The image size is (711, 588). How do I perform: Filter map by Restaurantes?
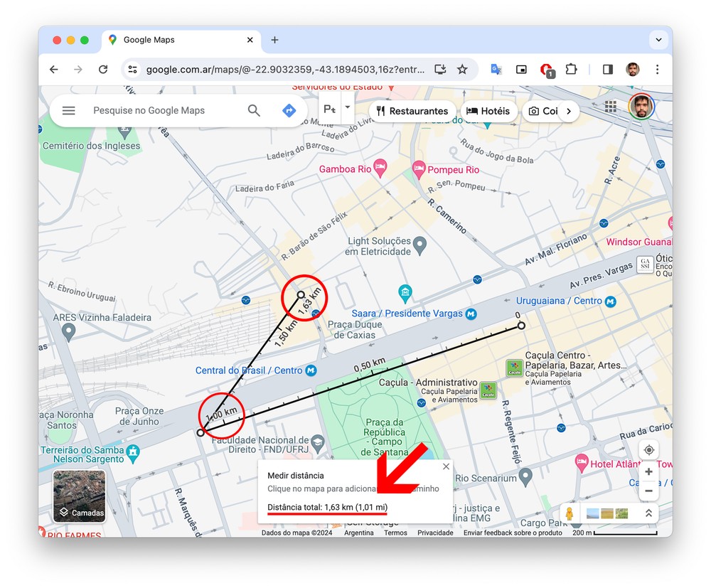pos(412,111)
